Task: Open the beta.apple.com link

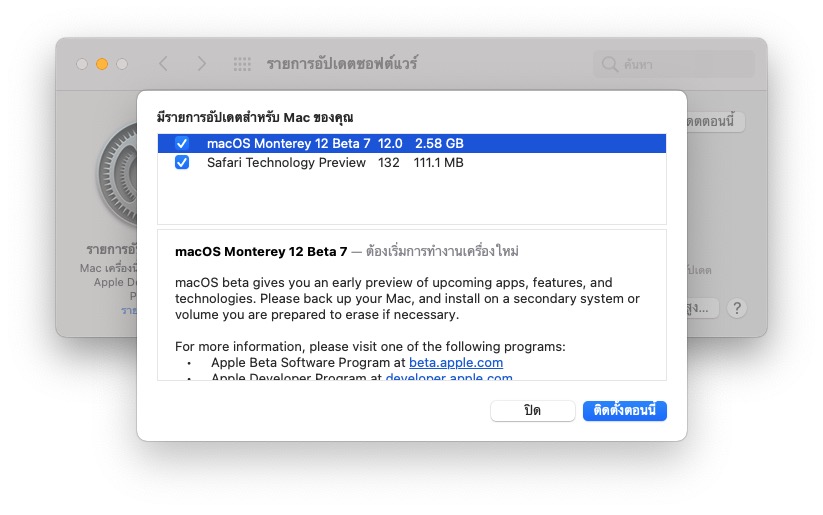Action: pos(455,363)
